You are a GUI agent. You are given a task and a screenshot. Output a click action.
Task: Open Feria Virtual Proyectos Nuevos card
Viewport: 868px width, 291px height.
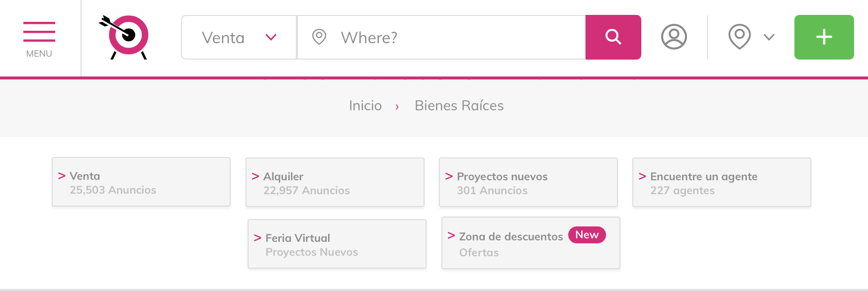[337, 244]
